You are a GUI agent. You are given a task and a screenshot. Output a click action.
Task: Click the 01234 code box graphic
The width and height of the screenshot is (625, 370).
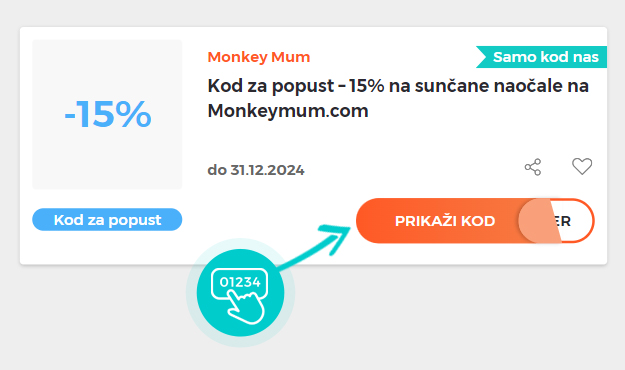coord(239,282)
